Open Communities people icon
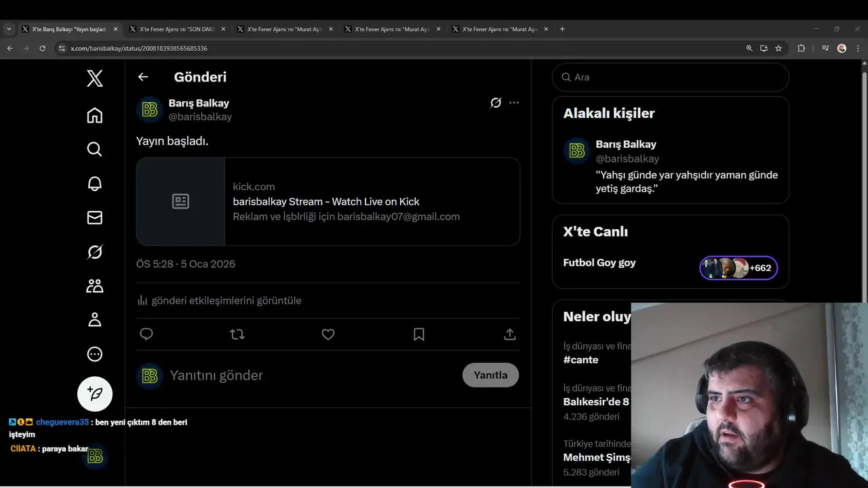This screenshot has height=488, width=868. point(95,286)
